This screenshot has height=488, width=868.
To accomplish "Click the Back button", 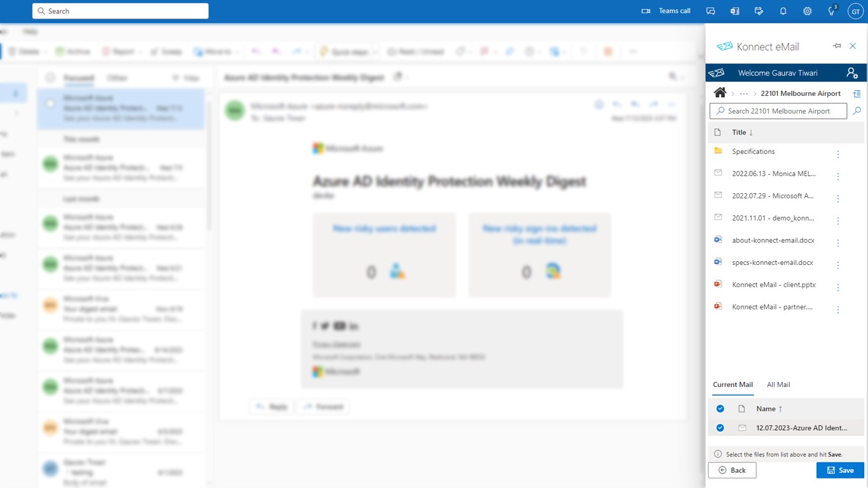I will 732,470.
